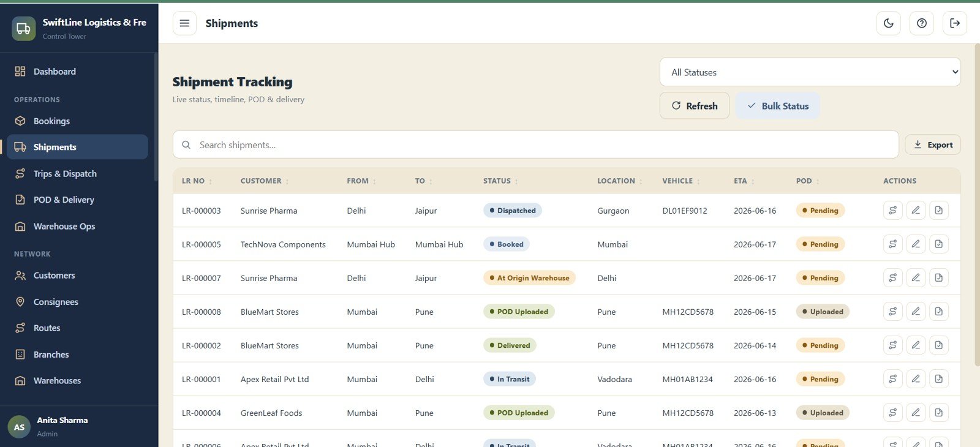Open the All Statuses dropdown
This screenshot has width=980, height=447.
pyautogui.click(x=810, y=72)
